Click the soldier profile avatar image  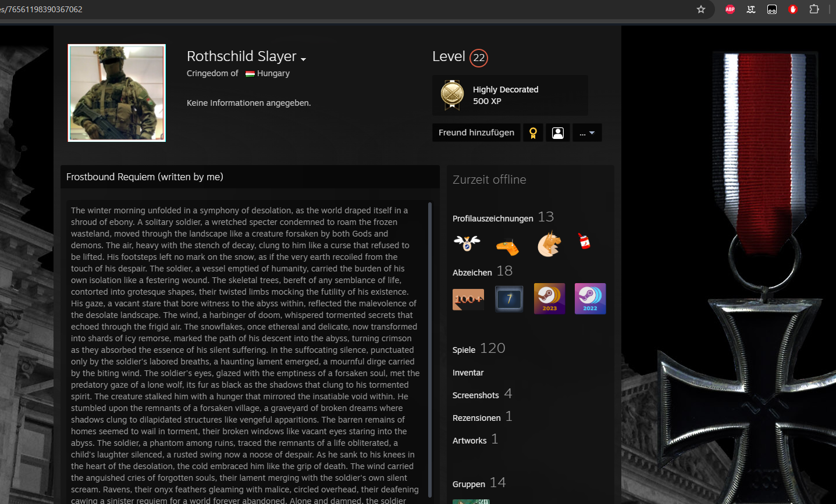click(117, 93)
